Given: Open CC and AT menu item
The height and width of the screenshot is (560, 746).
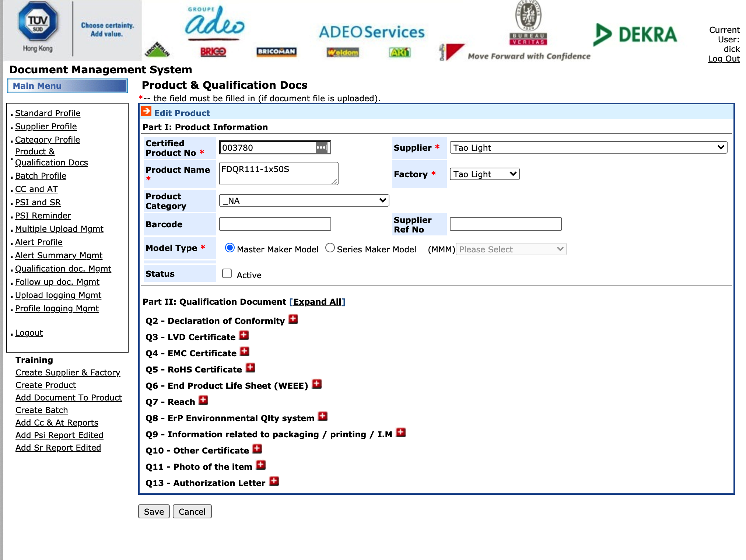Looking at the screenshot, I should 36,189.
